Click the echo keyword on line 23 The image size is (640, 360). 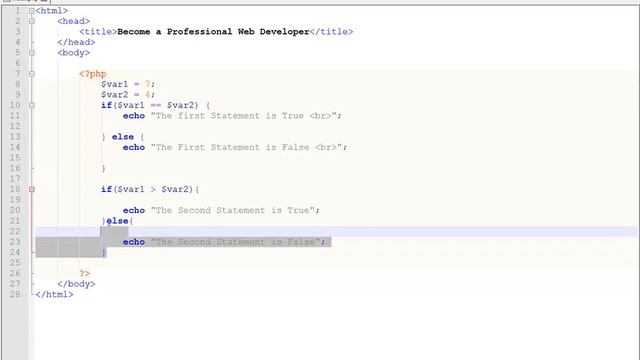134,242
